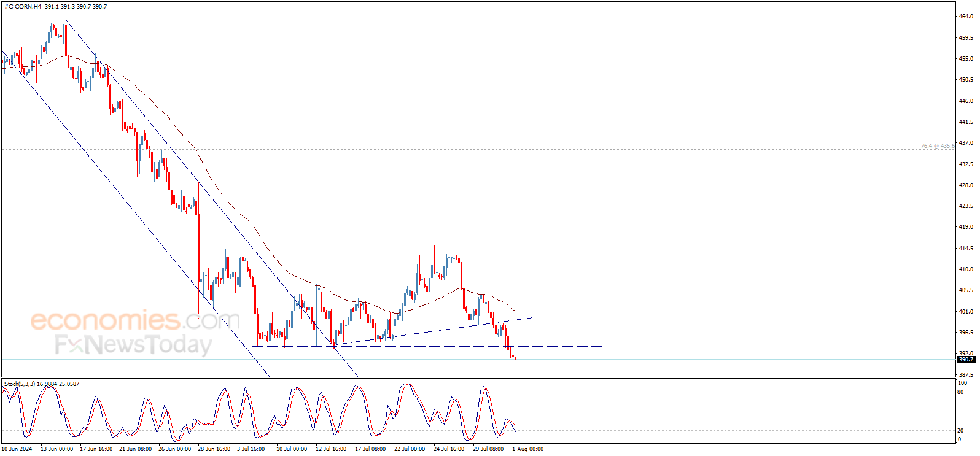
Task: Select the 100 level on Stochastic axis
Action: (x=963, y=383)
